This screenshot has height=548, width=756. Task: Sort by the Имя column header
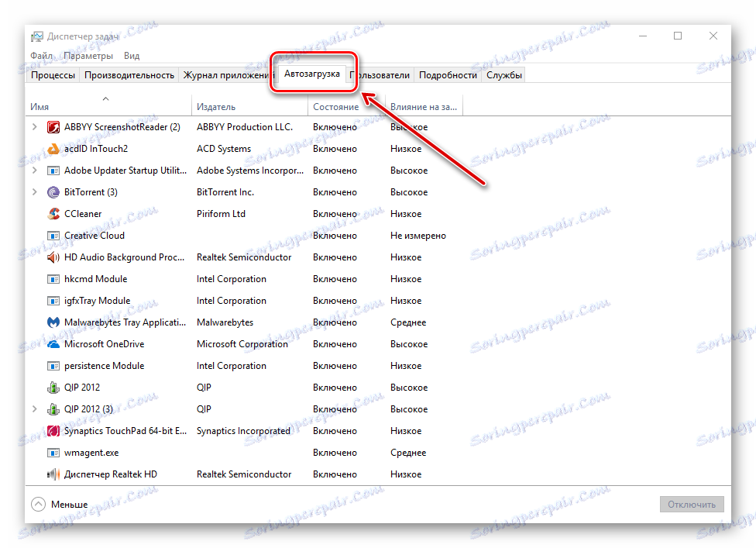pos(108,107)
